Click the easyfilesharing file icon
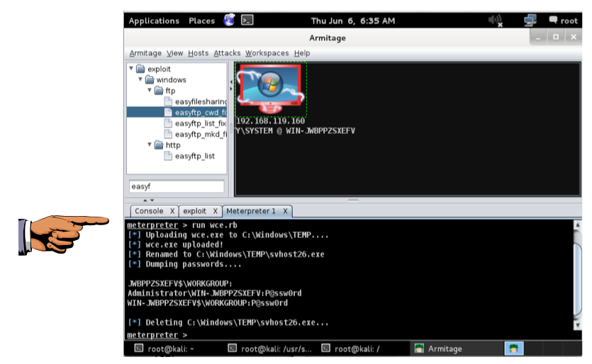592x364 pixels. [x=168, y=101]
